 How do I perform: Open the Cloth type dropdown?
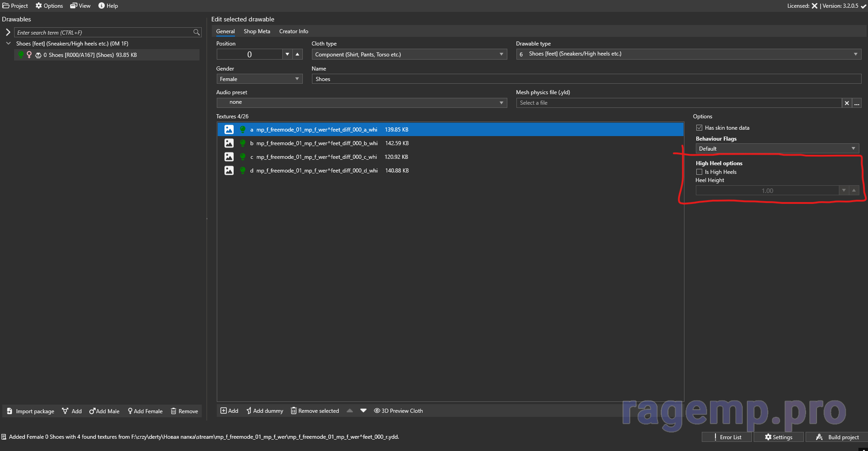[x=409, y=55]
